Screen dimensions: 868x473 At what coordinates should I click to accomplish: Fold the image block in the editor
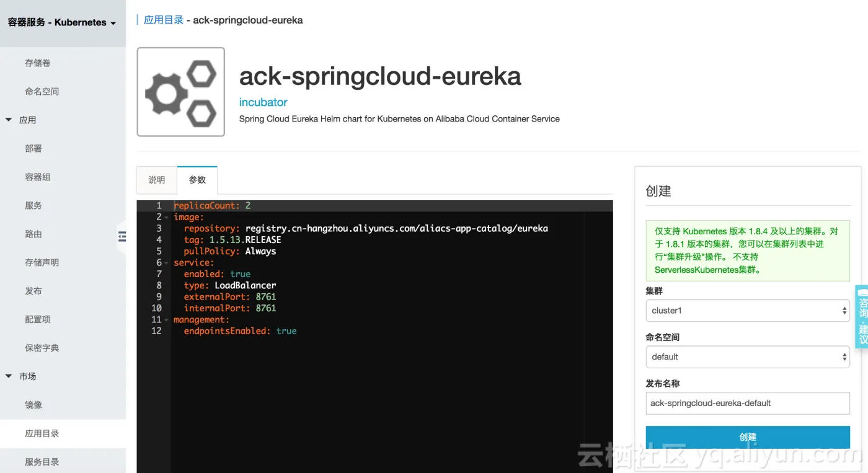coord(166,218)
